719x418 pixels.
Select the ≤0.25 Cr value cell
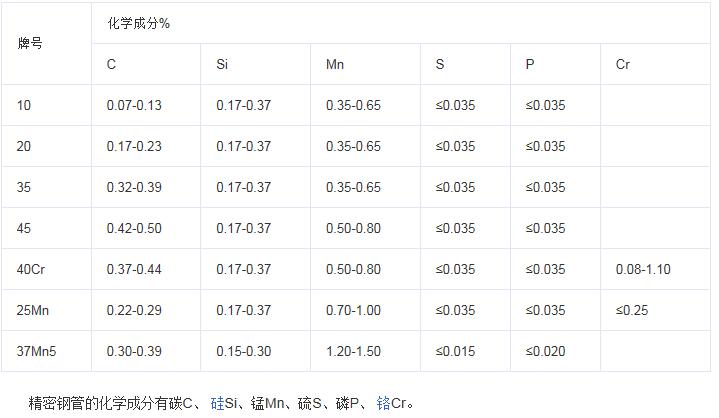[656, 310]
